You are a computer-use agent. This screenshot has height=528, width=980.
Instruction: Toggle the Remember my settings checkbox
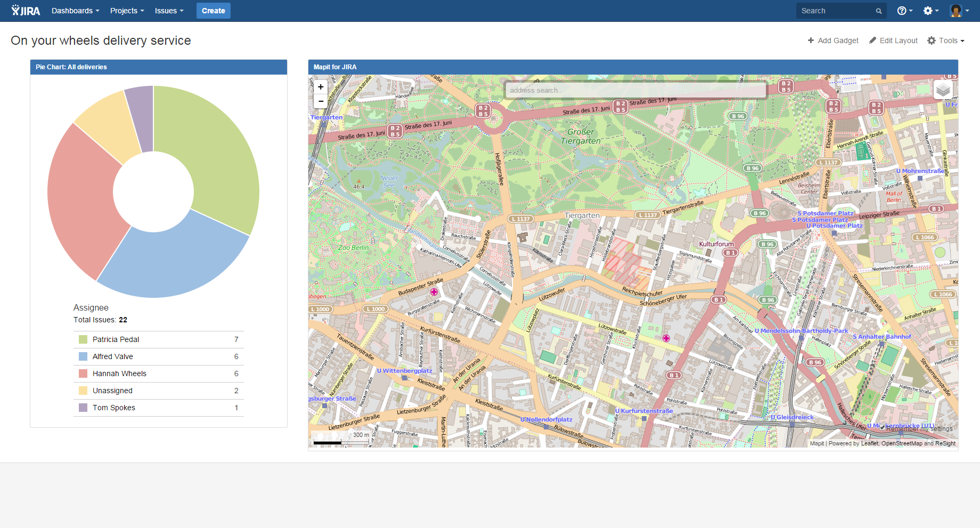tap(883, 427)
